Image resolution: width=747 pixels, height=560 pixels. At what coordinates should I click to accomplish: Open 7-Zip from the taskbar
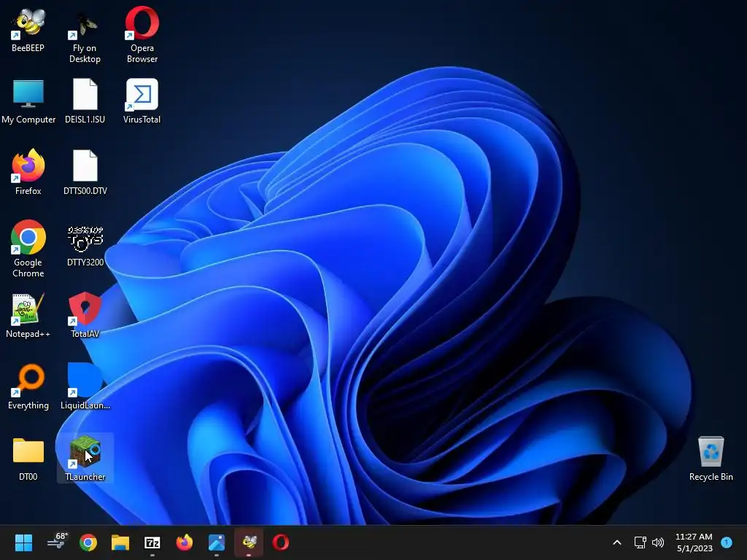point(152,542)
